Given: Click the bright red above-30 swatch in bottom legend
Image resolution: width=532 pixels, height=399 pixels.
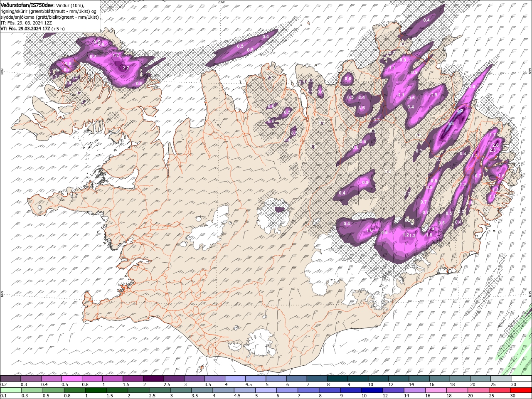Looking at the screenshot, I should 521,390.
